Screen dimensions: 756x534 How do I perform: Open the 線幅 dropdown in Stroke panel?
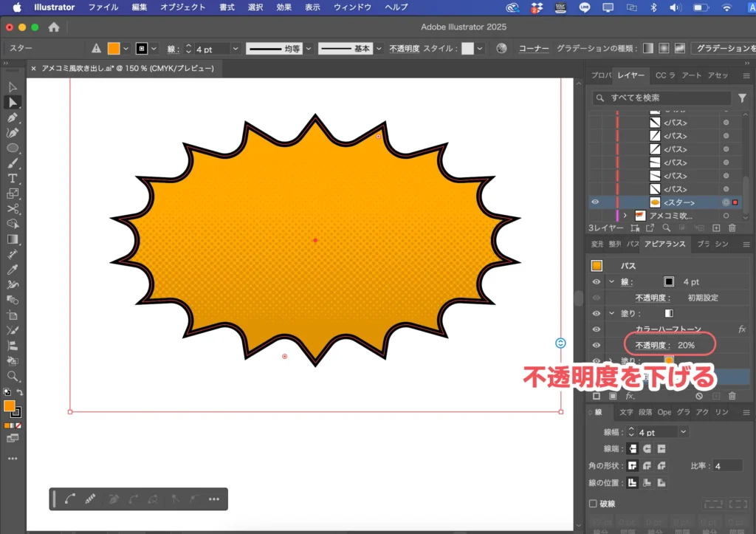point(683,432)
